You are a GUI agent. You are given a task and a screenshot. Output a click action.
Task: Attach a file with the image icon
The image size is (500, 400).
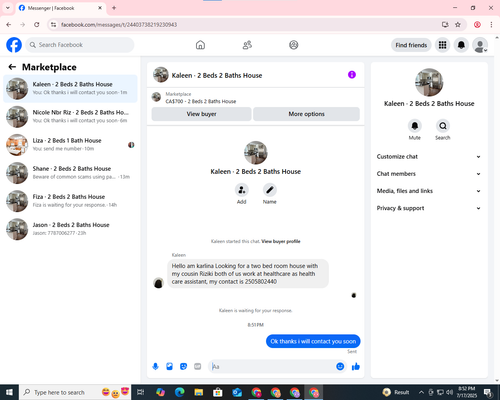(x=169, y=367)
